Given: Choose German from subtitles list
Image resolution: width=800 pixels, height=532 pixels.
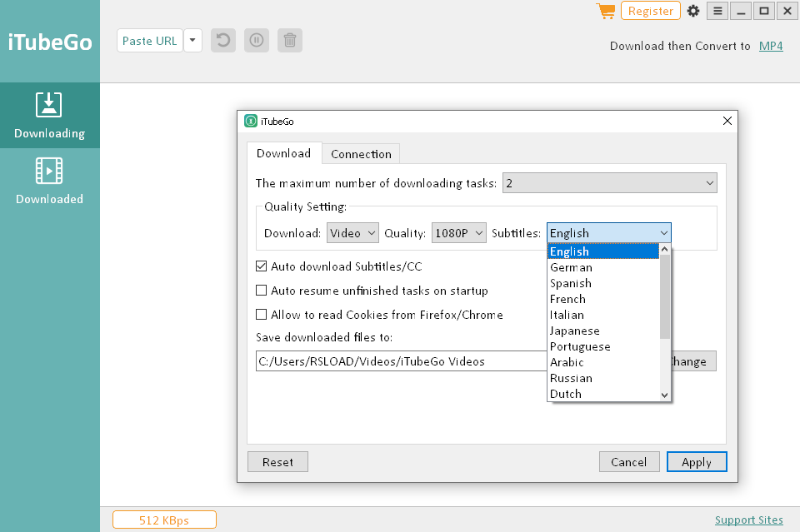Looking at the screenshot, I should point(603,267).
